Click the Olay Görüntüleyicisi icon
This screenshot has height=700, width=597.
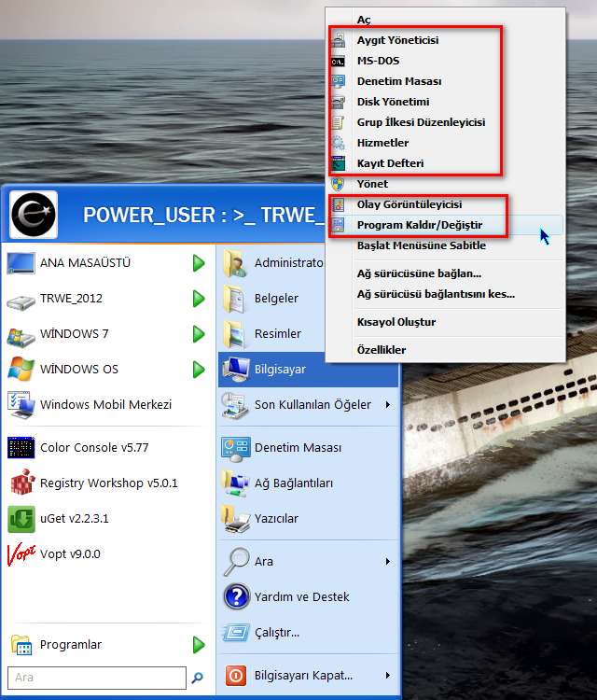339,204
